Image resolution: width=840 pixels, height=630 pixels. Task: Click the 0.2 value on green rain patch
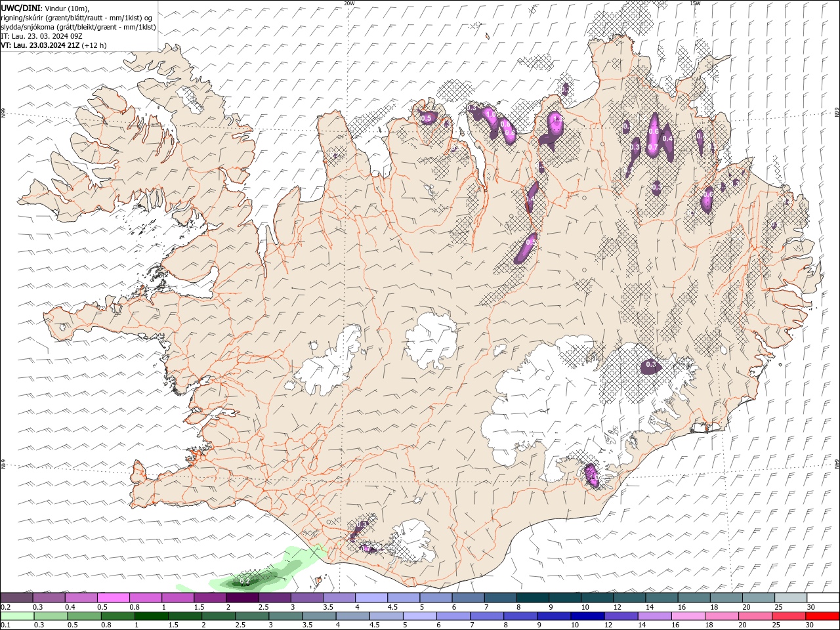[x=245, y=581]
